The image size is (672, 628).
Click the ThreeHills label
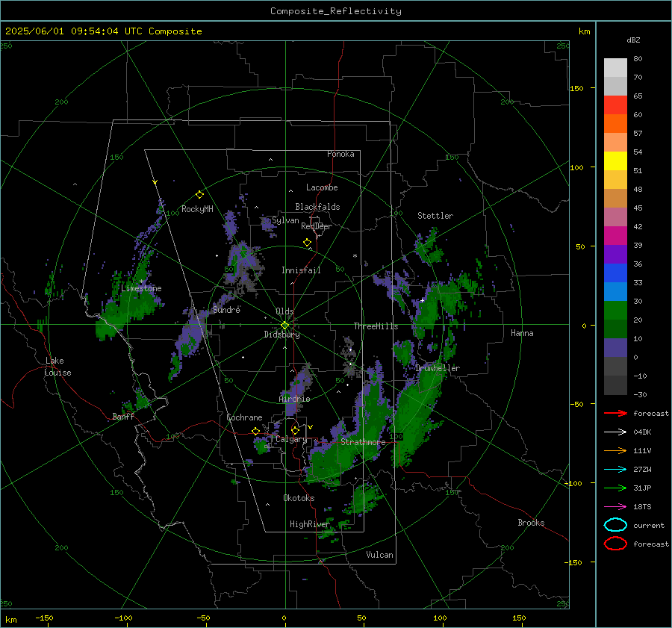pyautogui.click(x=376, y=326)
